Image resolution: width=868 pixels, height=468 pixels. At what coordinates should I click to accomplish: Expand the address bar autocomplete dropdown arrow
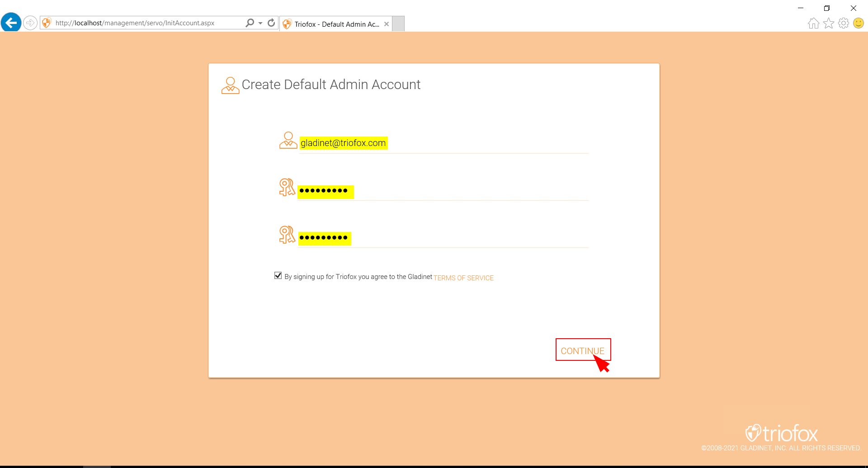click(260, 23)
